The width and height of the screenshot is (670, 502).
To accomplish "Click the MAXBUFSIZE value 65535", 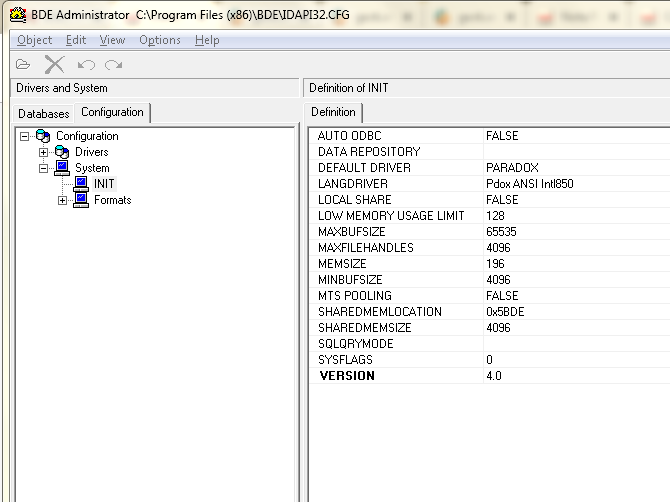I will pyautogui.click(x=502, y=232).
